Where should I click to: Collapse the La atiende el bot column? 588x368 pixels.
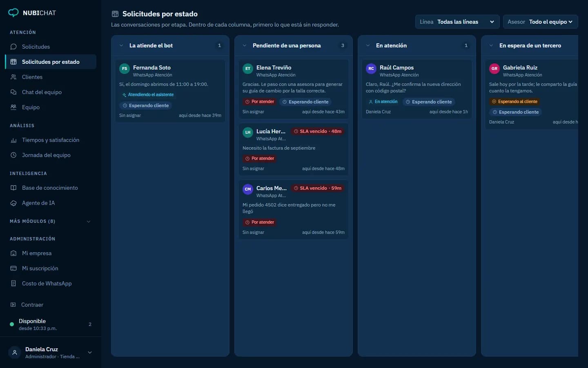[x=121, y=45]
